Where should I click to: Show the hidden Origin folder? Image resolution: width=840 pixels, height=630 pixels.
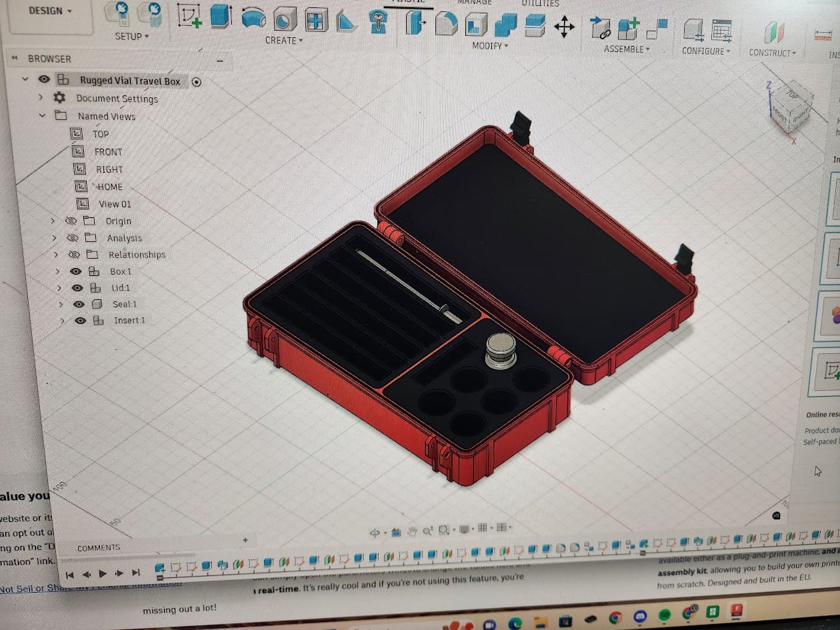71,221
